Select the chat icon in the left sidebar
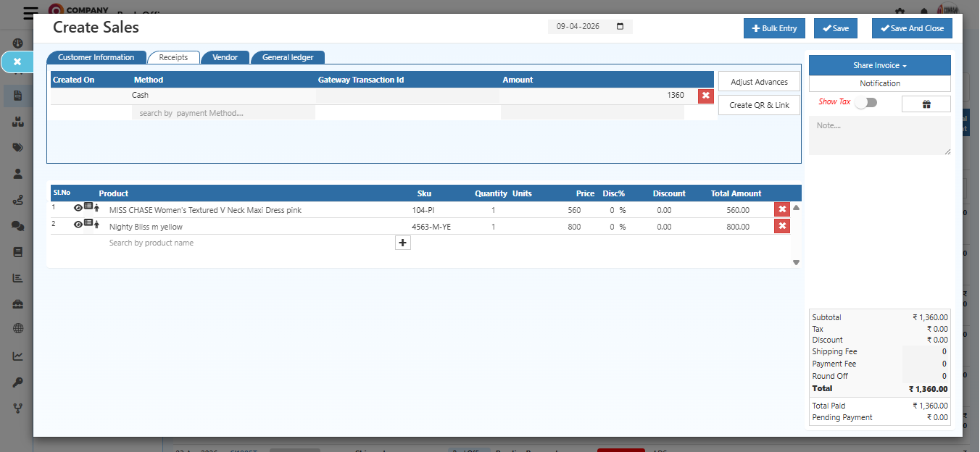This screenshot has width=980, height=452. [x=17, y=226]
